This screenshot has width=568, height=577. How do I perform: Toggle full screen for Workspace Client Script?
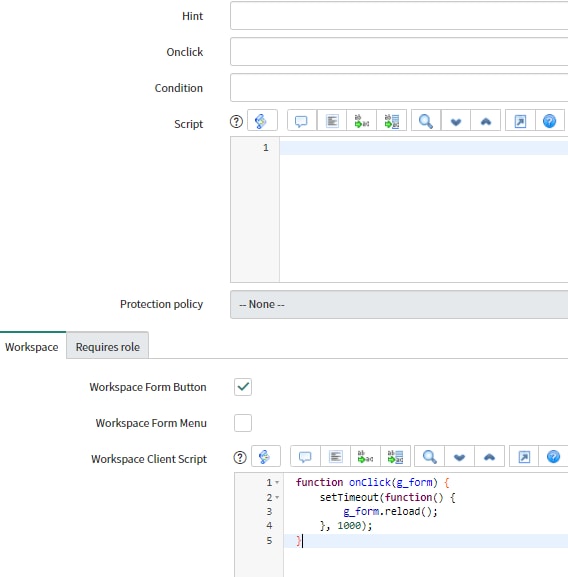tap(524, 457)
